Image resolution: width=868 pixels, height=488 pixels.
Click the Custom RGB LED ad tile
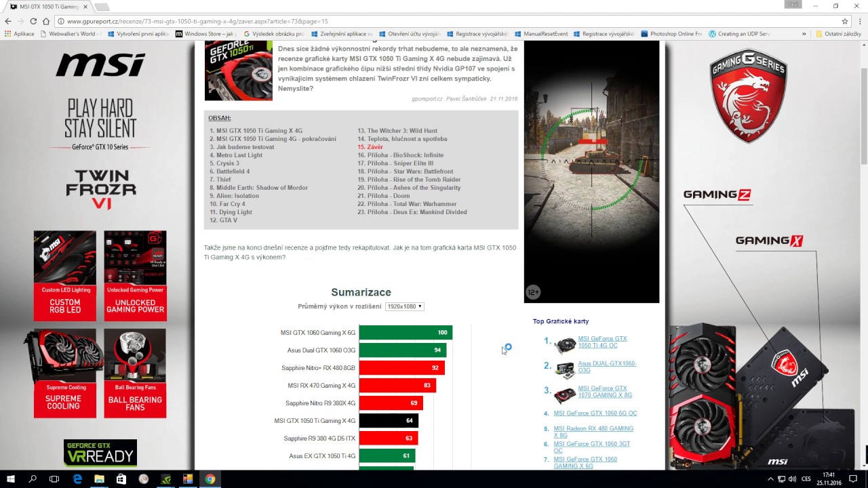[65, 276]
